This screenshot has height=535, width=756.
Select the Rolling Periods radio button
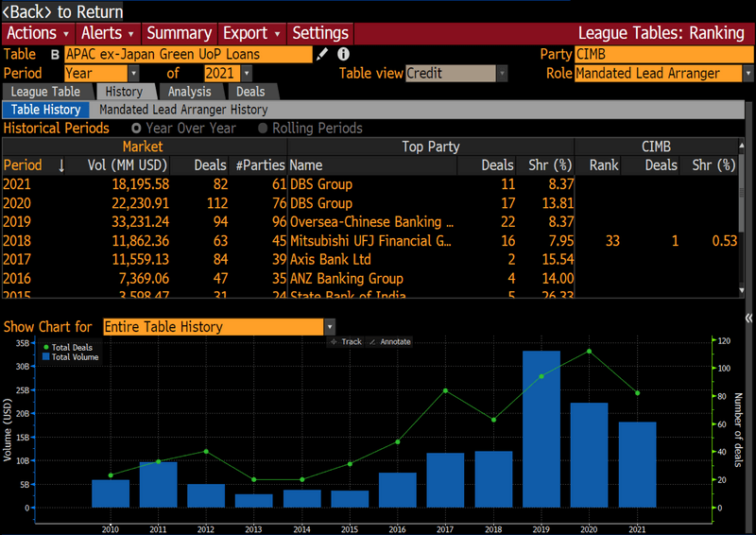263,129
